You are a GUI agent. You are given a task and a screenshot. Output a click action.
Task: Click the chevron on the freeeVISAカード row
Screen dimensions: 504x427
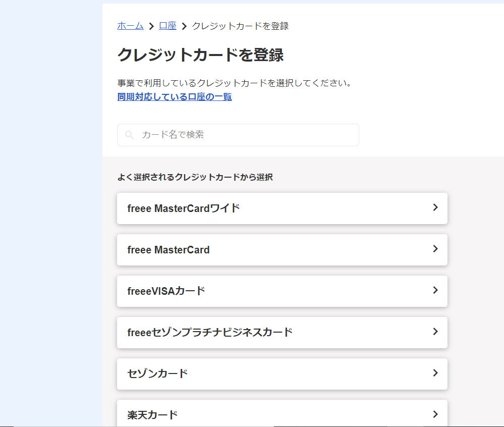tap(435, 290)
